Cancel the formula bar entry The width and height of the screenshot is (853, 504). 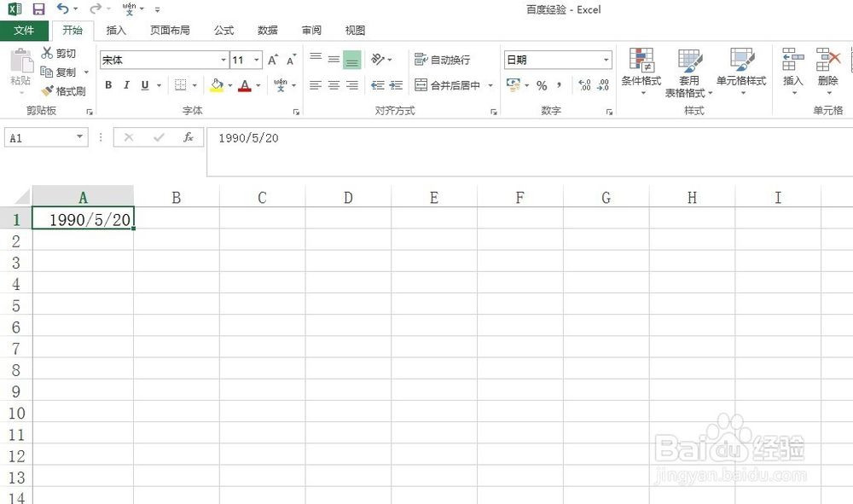click(x=129, y=137)
